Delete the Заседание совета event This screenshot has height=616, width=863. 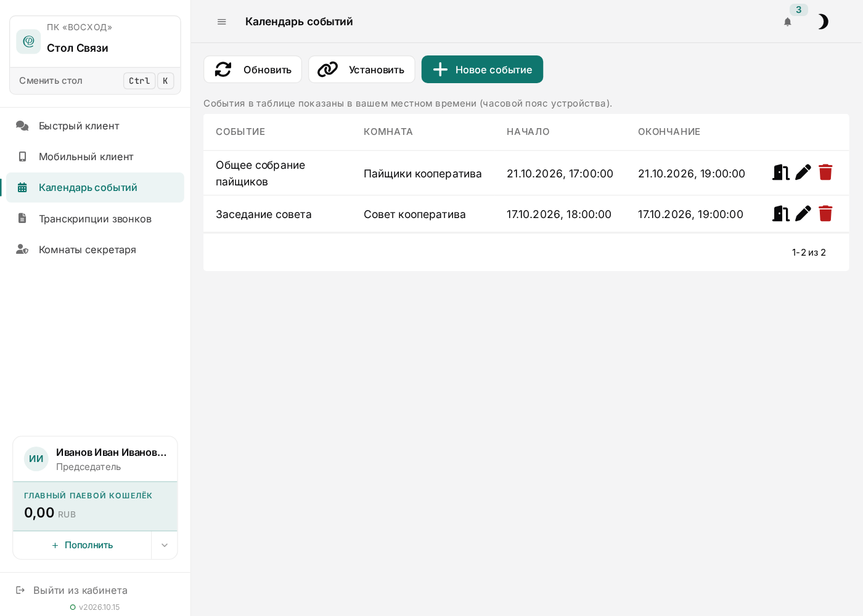pos(825,214)
